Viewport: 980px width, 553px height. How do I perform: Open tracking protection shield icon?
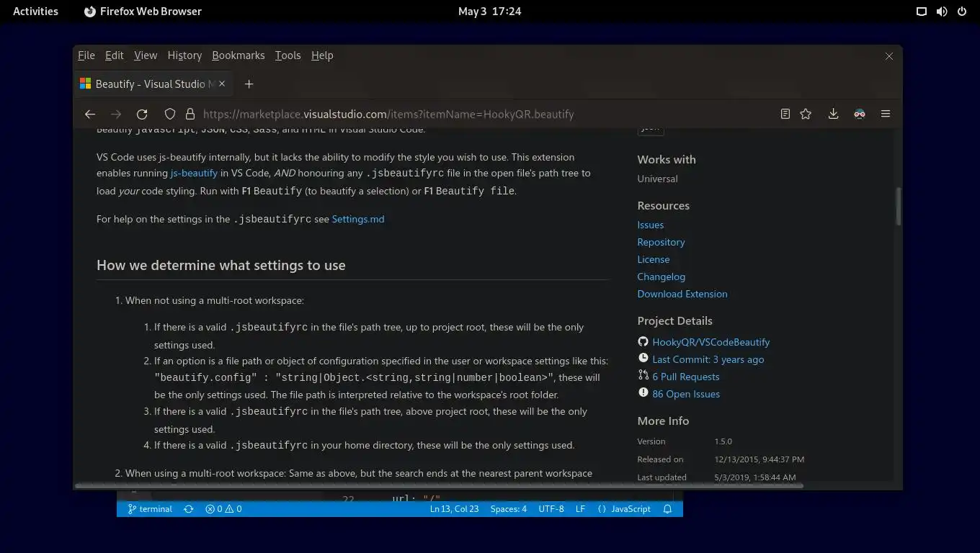[170, 114]
